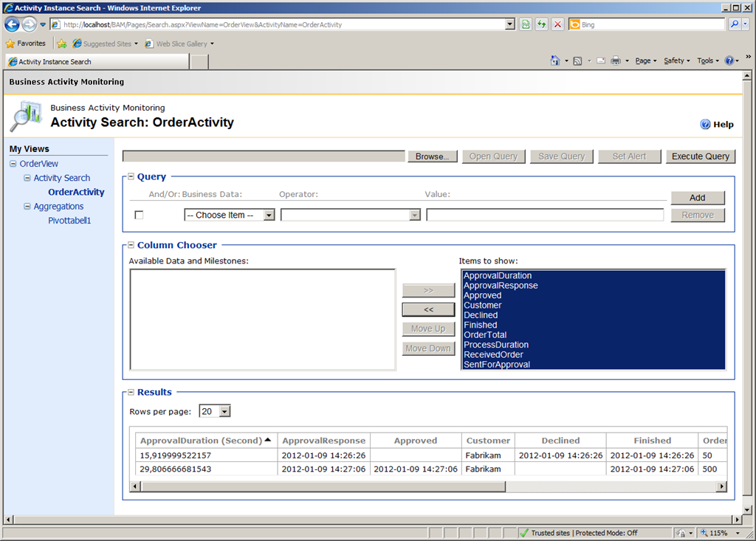
Task: Click the red Stop loading icon
Action: pos(557,24)
